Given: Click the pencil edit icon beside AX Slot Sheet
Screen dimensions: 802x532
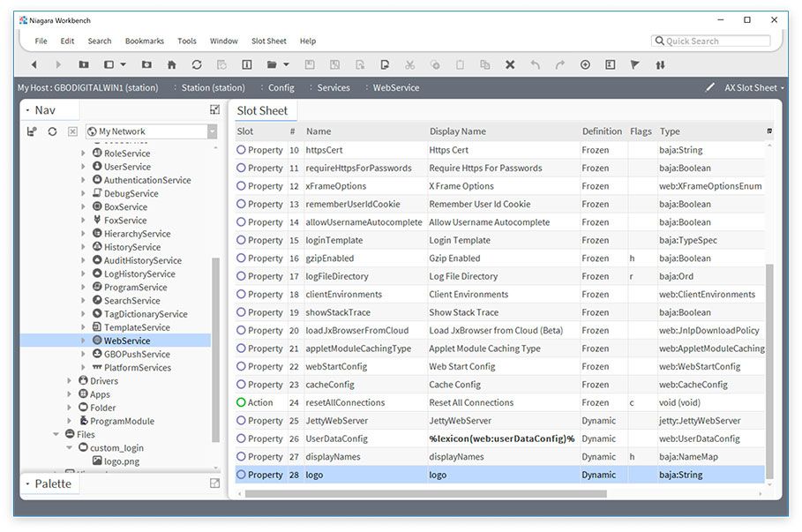Looking at the screenshot, I should (x=710, y=87).
